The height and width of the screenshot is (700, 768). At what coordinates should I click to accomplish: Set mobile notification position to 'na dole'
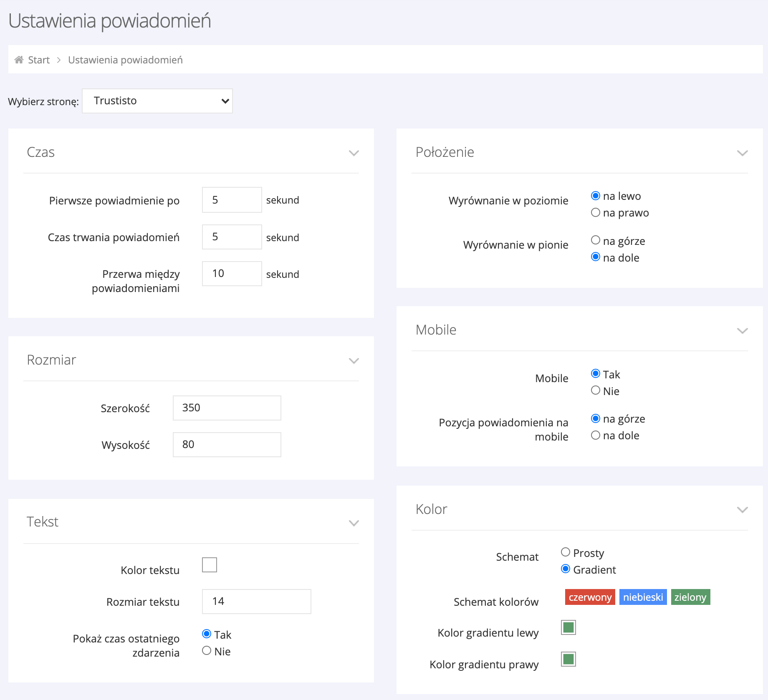pyautogui.click(x=596, y=436)
